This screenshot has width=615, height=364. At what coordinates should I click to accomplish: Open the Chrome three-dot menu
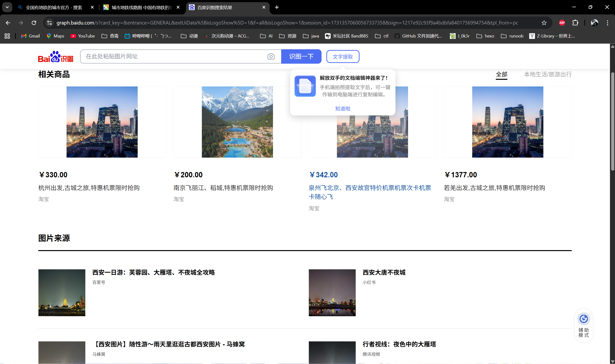point(607,23)
